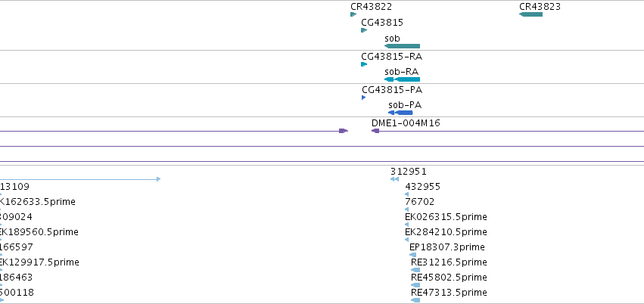Click the CR43822 gene label

coord(372,7)
